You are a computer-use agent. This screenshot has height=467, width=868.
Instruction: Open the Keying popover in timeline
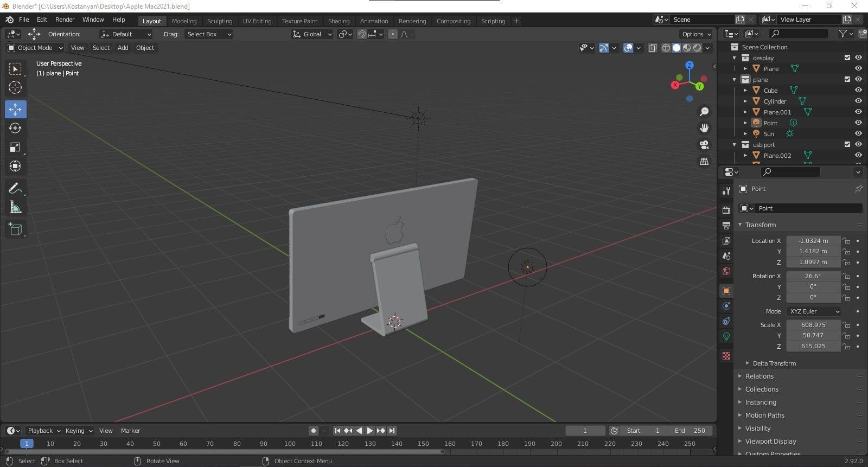click(79, 431)
